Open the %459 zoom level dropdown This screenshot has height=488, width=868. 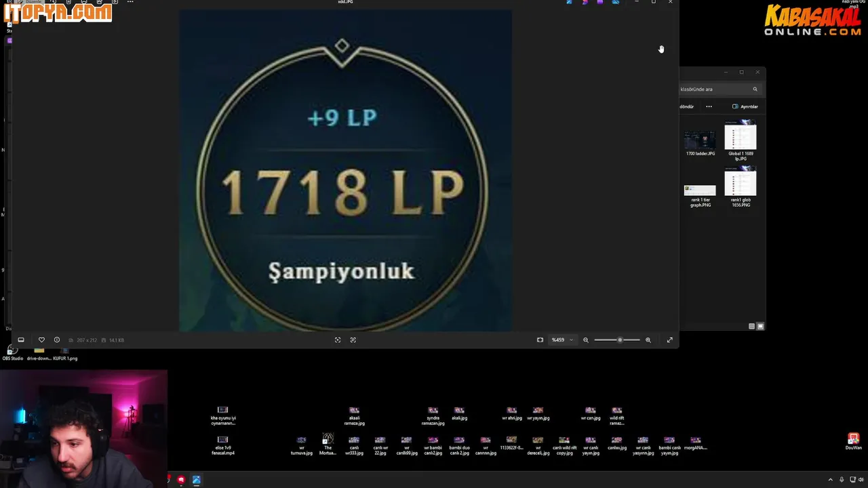tap(562, 340)
